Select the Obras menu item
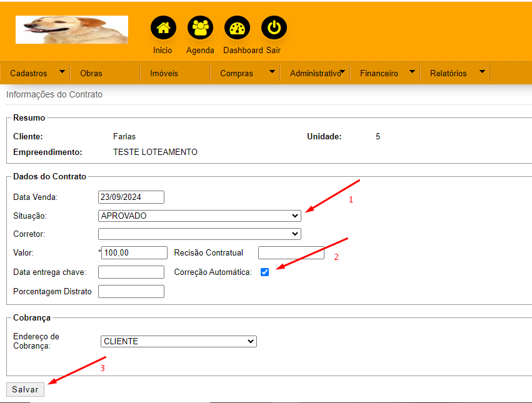This screenshot has height=403, width=532. (x=91, y=73)
